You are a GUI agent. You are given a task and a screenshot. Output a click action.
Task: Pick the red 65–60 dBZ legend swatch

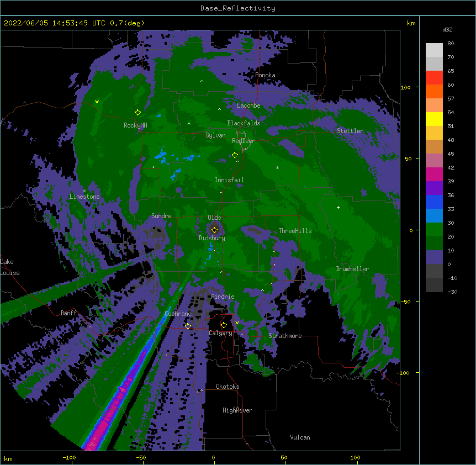pos(434,78)
